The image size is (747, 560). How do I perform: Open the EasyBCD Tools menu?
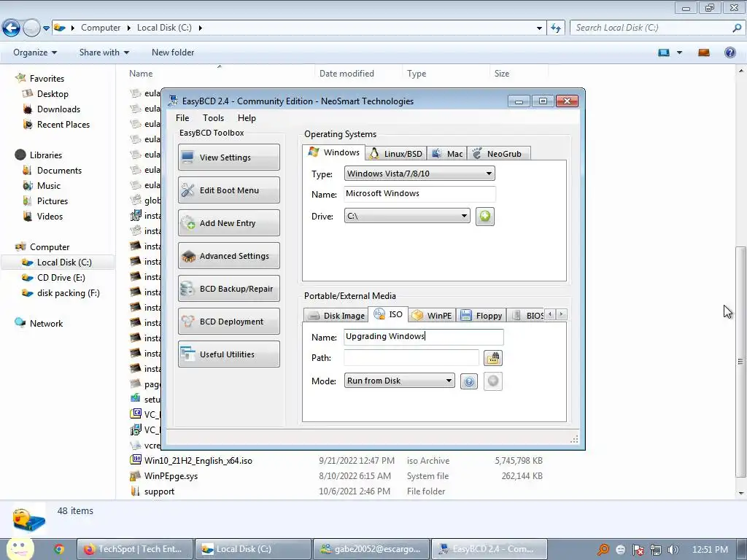coord(213,118)
